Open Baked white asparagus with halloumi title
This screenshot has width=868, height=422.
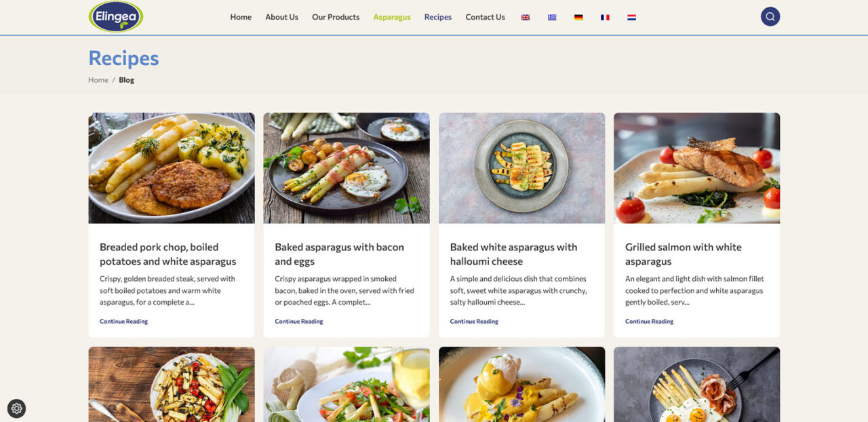point(513,254)
